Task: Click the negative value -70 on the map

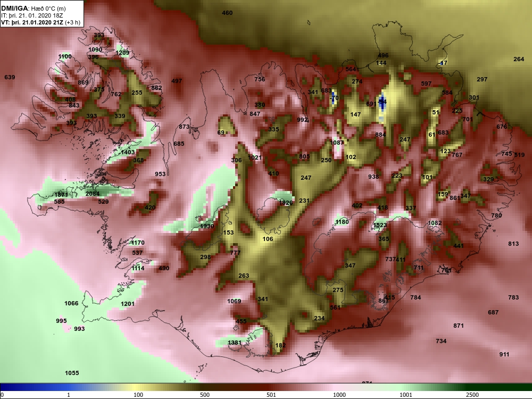Action: pyautogui.click(x=334, y=98)
